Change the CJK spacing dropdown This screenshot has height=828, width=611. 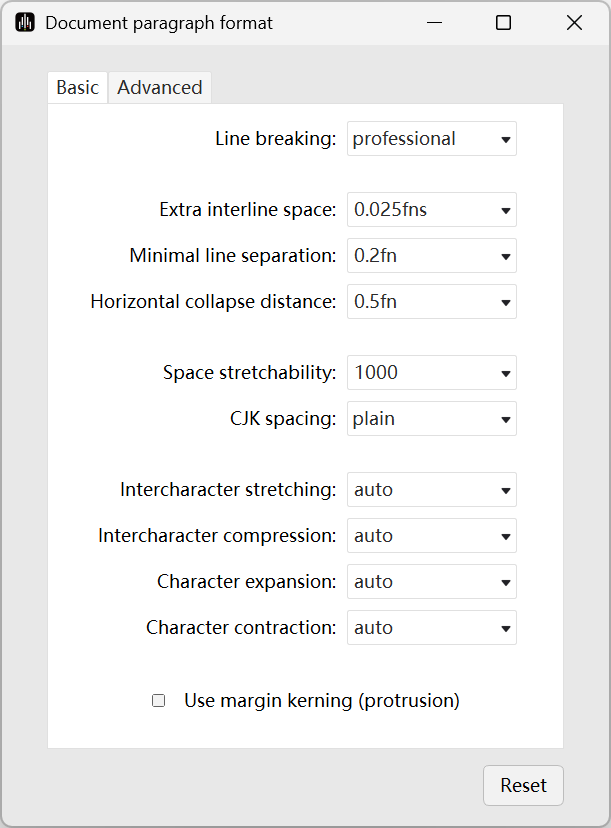point(432,419)
